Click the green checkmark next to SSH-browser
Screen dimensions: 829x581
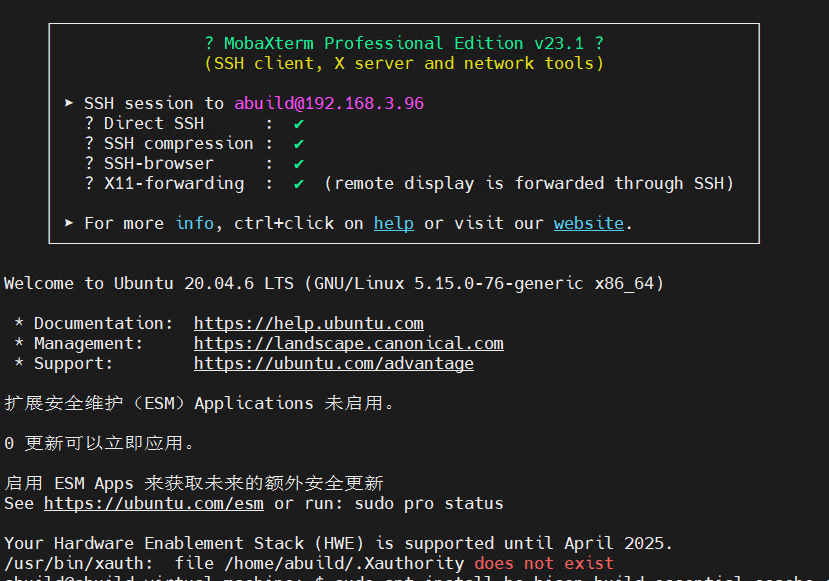click(x=299, y=164)
